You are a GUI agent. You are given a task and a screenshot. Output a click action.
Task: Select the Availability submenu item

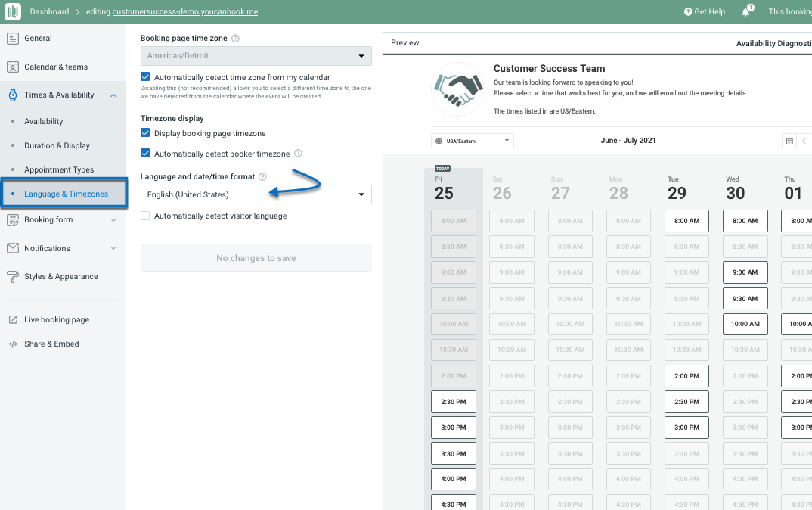[x=44, y=121]
